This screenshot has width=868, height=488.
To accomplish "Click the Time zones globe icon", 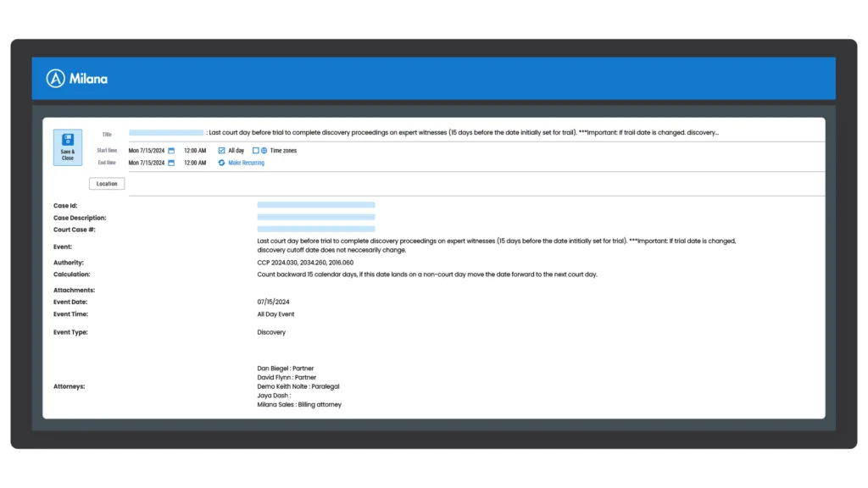I will coord(264,151).
